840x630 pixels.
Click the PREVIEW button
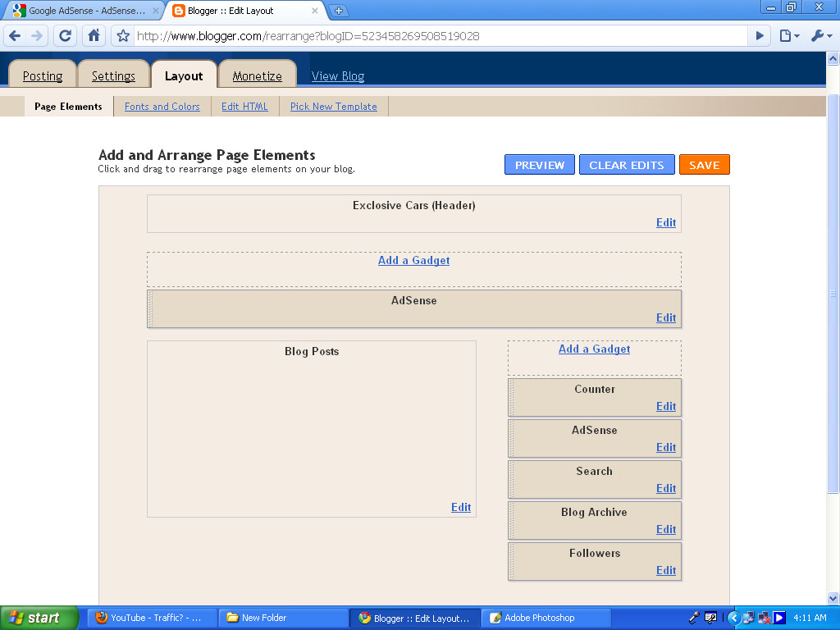tap(540, 164)
